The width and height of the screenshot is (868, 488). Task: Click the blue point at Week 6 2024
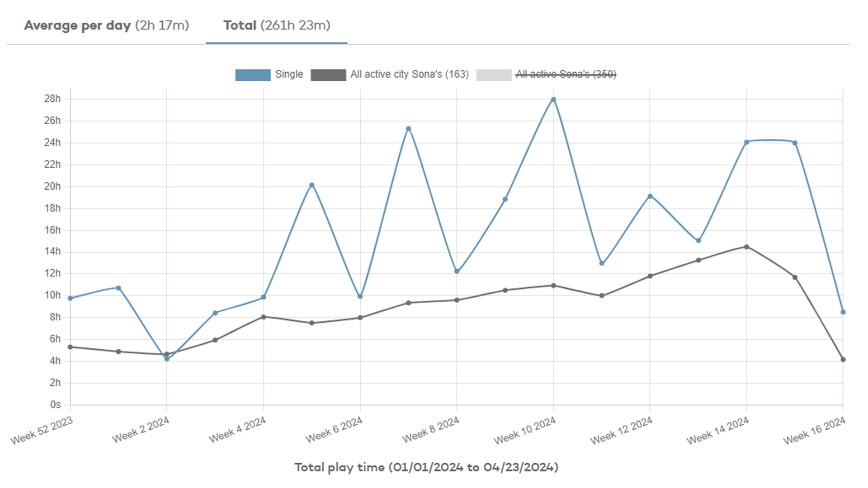[x=360, y=296]
